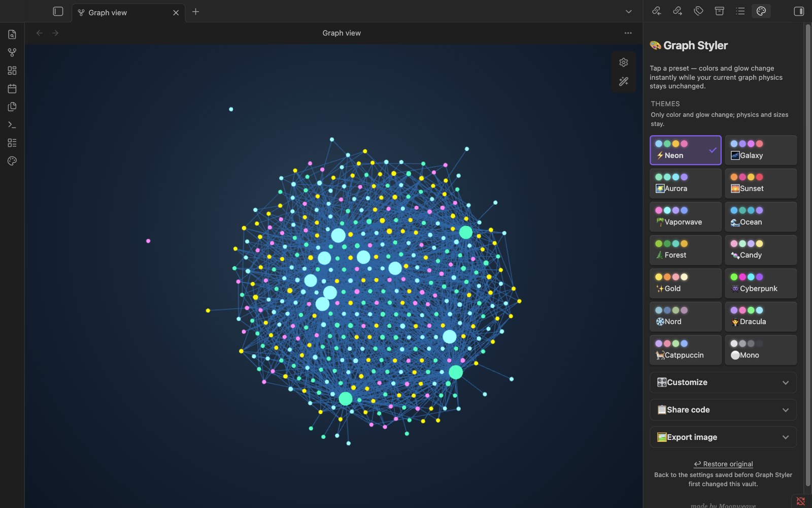Image resolution: width=812 pixels, height=508 pixels.
Task: Show outline list panel icon
Action: pos(740,11)
